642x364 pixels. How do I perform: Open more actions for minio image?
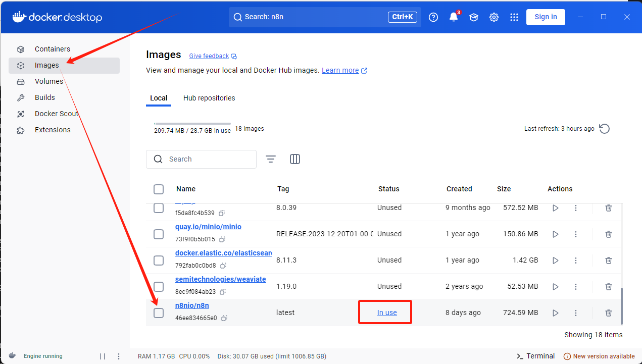(576, 234)
